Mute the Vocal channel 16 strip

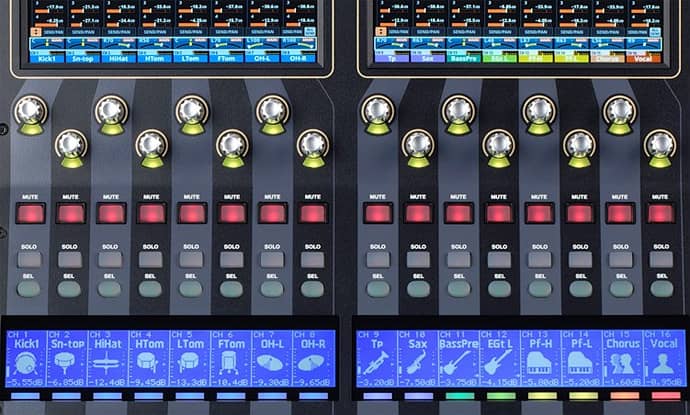pos(661,213)
